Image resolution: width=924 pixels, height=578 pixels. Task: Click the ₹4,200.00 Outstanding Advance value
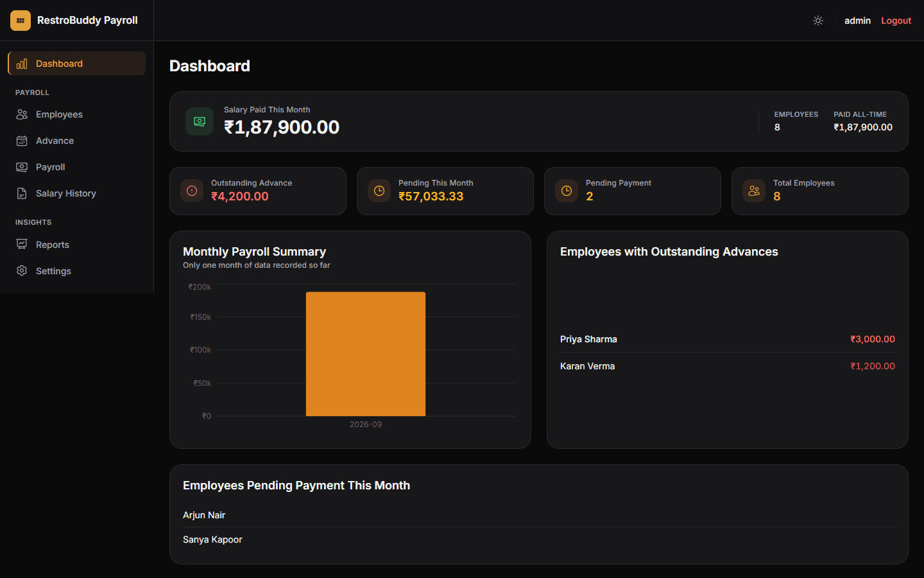(240, 197)
